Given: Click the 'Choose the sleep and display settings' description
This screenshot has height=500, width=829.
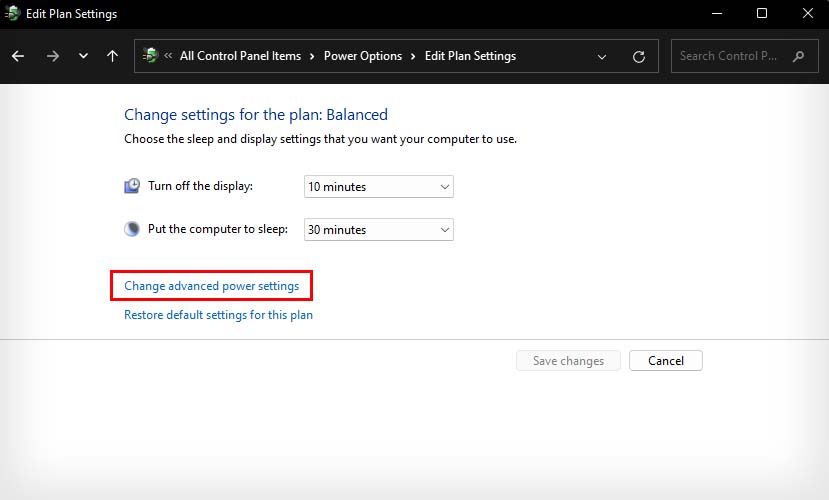Looking at the screenshot, I should [320, 139].
